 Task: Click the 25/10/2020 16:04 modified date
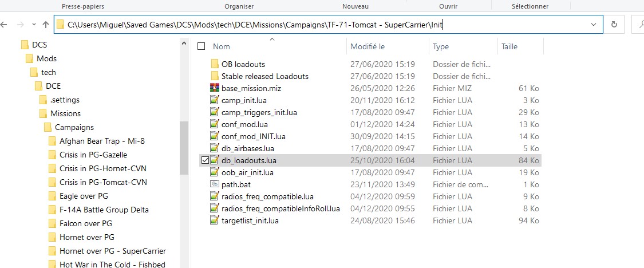pyautogui.click(x=382, y=160)
